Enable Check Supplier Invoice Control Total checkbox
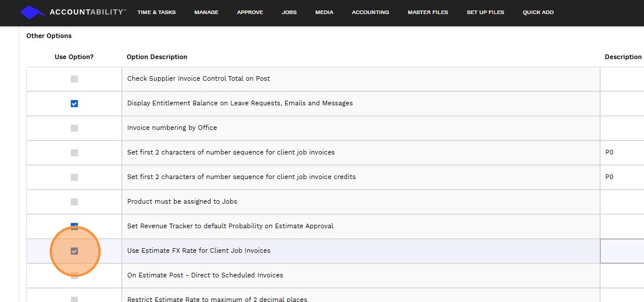Viewport: 644px width, 302px height. click(74, 79)
